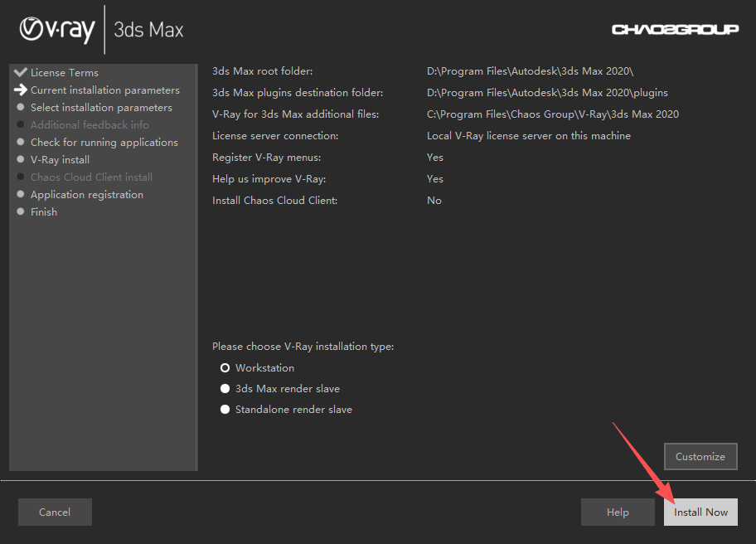This screenshot has height=544, width=756.
Task: Click the disabled Chaos Cloud Client install step
Action: coord(92,177)
